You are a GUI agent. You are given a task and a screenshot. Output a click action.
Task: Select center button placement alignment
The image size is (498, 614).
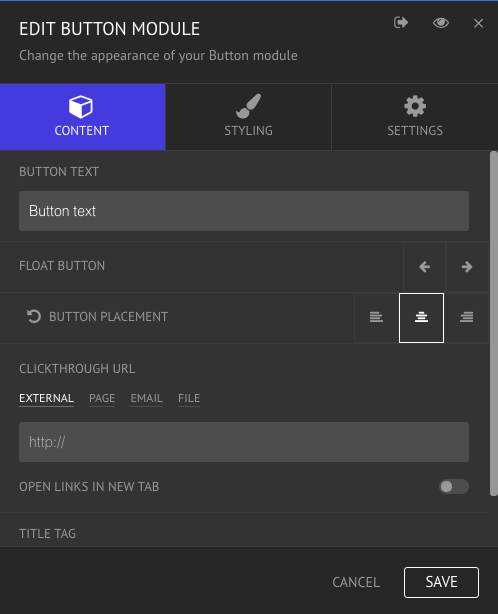pos(421,318)
